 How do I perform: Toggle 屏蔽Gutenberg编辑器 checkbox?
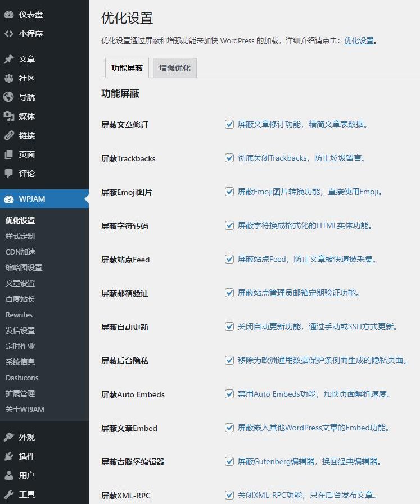click(x=229, y=461)
